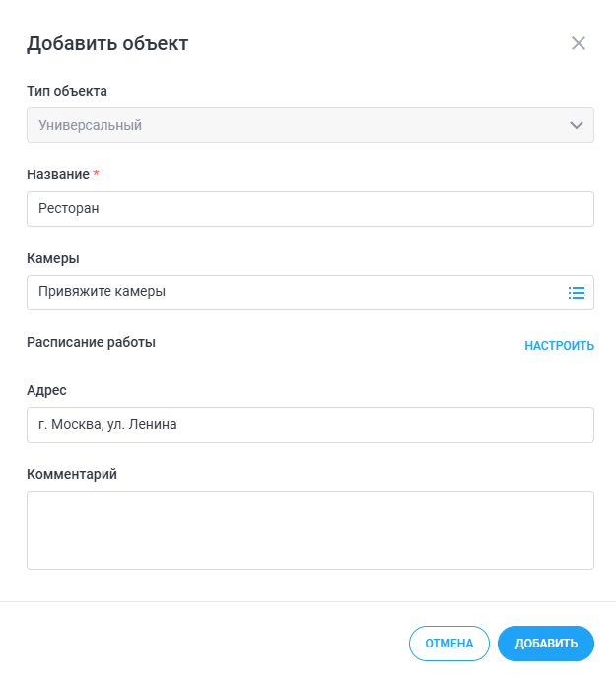Click the Комментарий field label
The image size is (616, 681).
click(x=72, y=474)
